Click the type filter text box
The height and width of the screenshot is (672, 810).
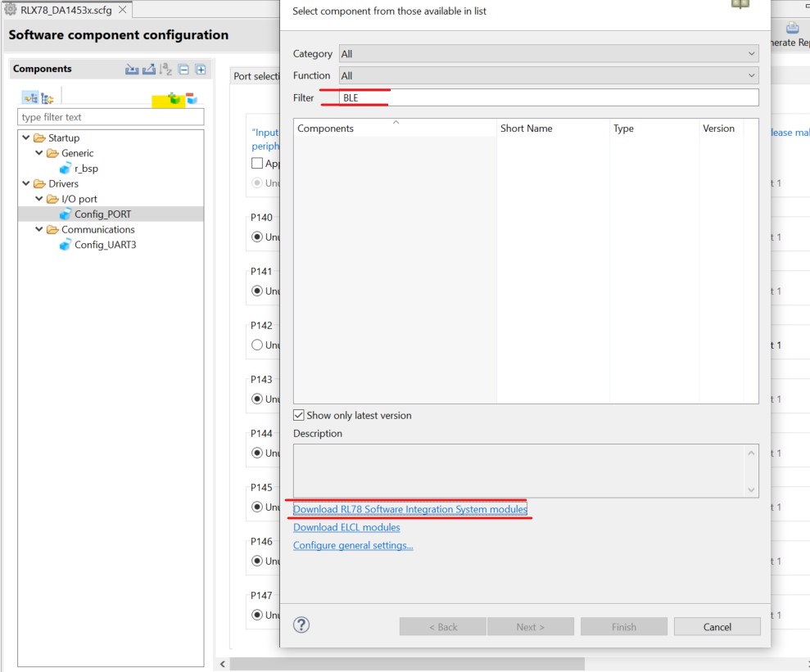pos(111,117)
